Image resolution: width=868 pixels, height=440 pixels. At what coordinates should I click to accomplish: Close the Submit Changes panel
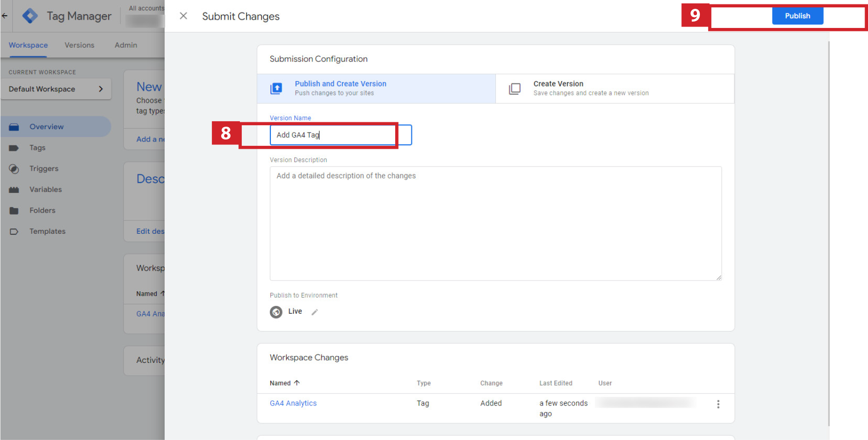click(x=183, y=16)
